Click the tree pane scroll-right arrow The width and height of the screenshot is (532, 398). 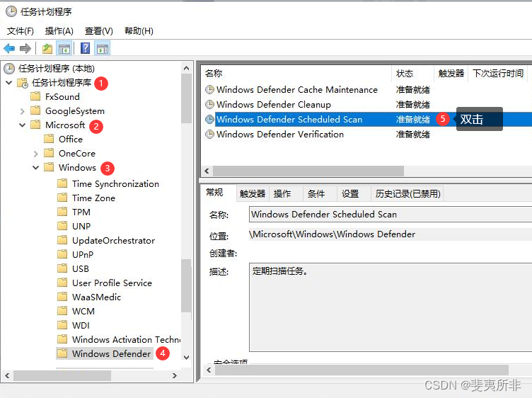[175, 375]
